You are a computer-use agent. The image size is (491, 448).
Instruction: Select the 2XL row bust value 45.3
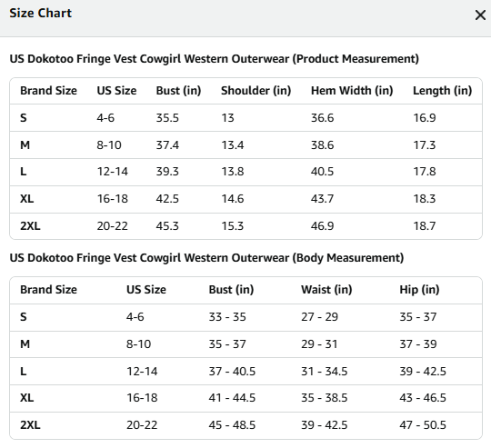tap(167, 226)
